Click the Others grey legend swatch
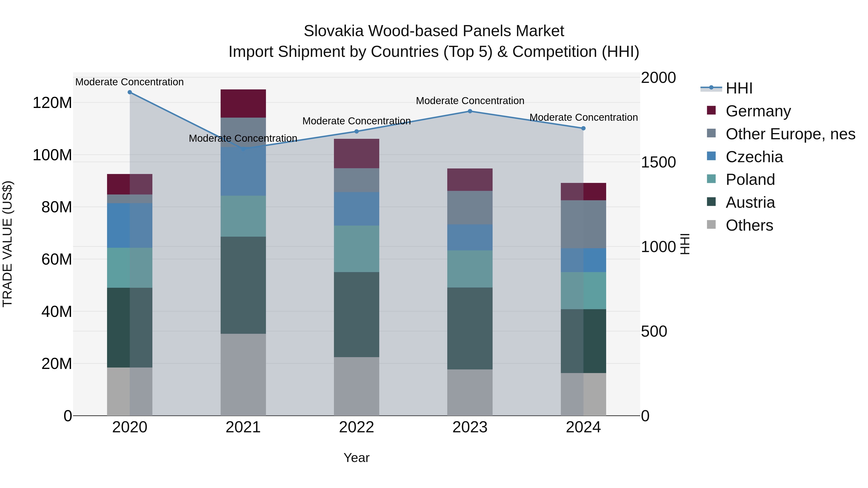868x488 pixels. coord(711,224)
